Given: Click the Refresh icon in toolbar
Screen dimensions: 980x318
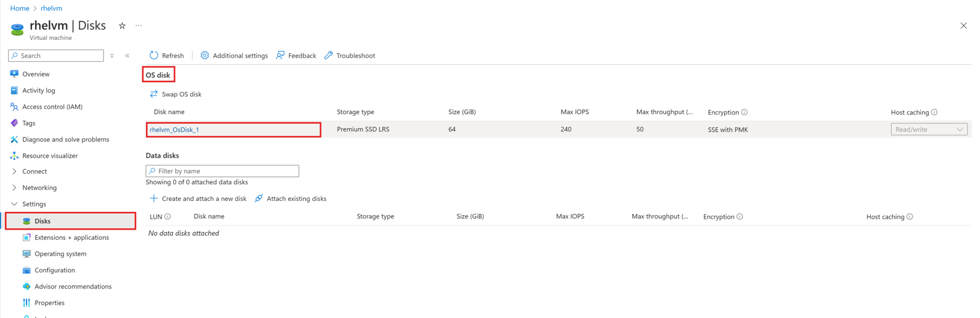Looking at the screenshot, I should pos(154,55).
